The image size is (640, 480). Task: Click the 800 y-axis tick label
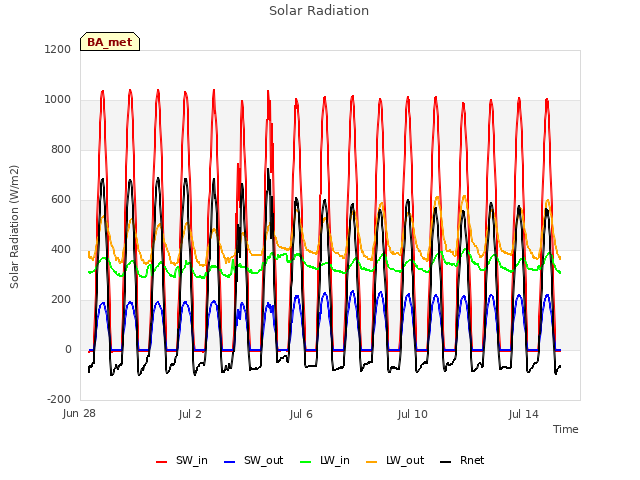pos(61,149)
